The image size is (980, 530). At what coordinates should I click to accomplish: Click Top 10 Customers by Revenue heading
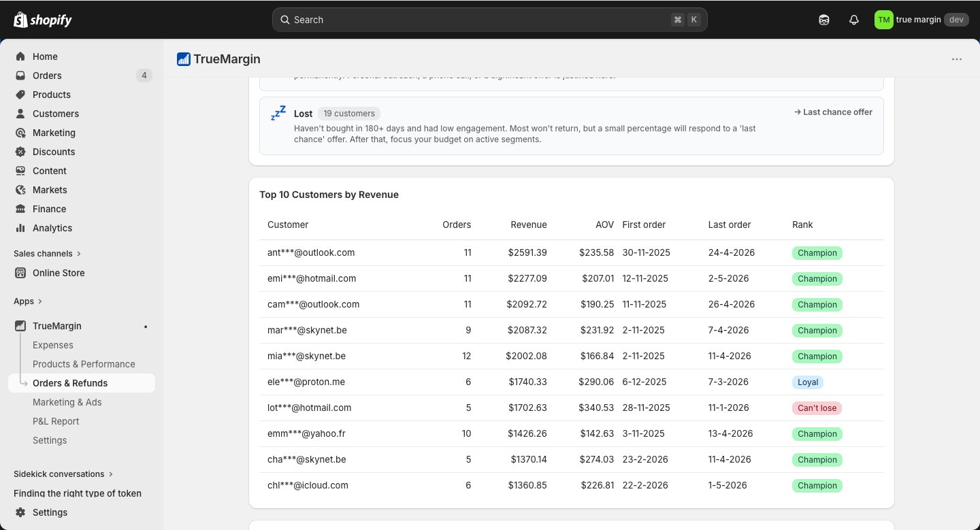pos(329,195)
